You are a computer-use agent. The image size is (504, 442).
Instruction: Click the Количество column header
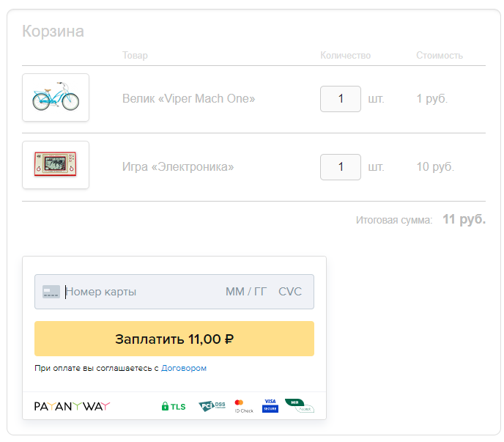(345, 55)
